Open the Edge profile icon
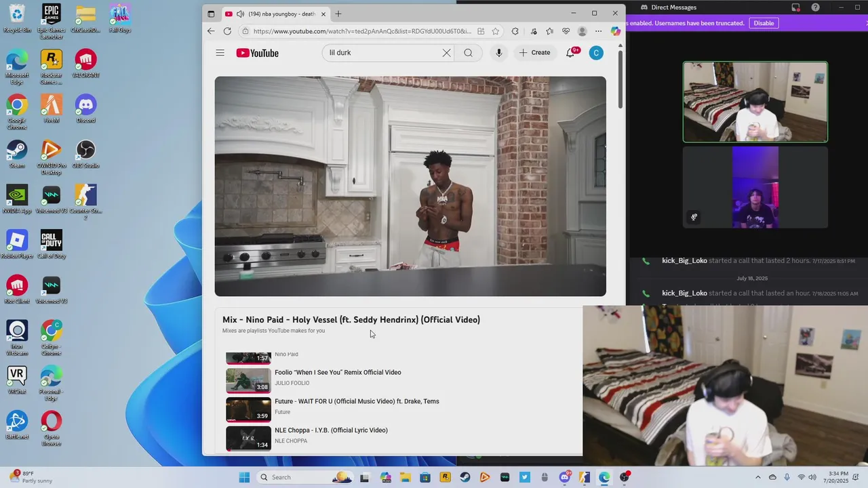The width and height of the screenshot is (868, 488). [x=582, y=31]
